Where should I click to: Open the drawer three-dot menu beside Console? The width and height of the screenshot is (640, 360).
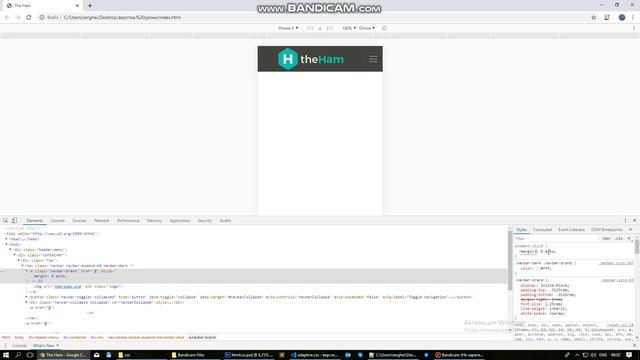5,345
